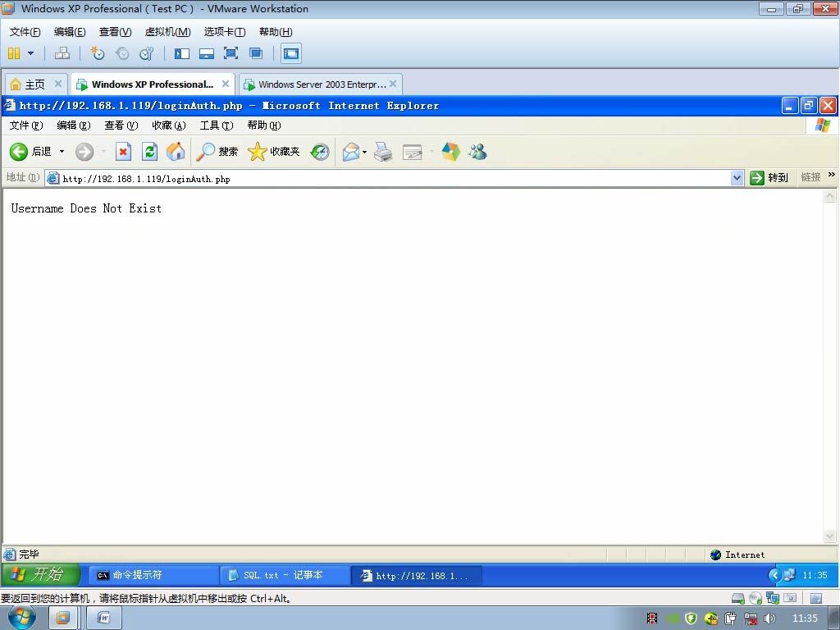Switch to VMware Unity mode icon
This screenshot has width=840, height=630.
pyautogui.click(x=256, y=53)
